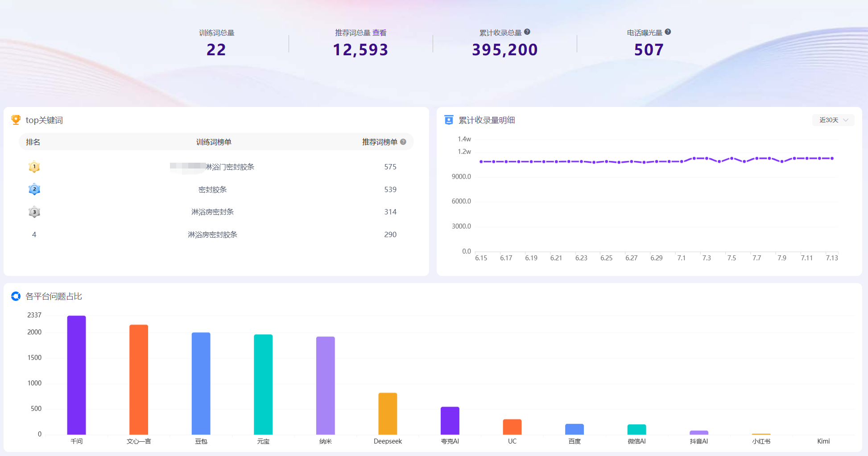Click the yellow Deepseek bar
868x456 pixels.
pyautogui.click(x=388, y=413)
